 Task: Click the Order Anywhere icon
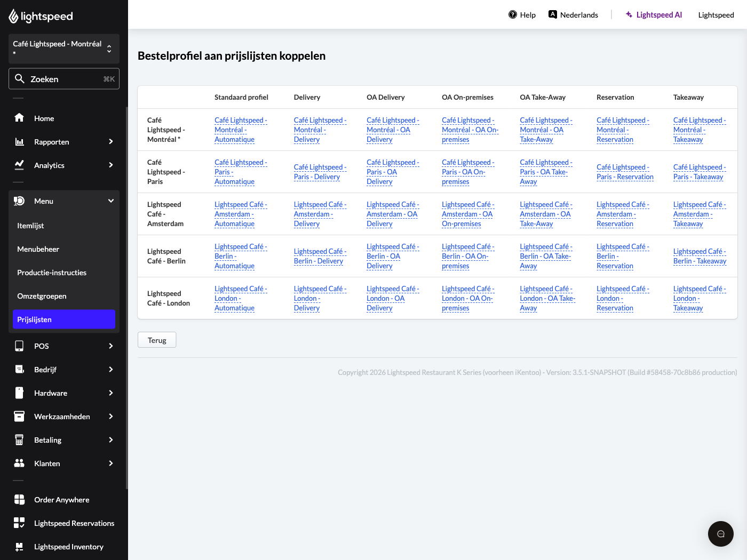[x=19, y=499]
